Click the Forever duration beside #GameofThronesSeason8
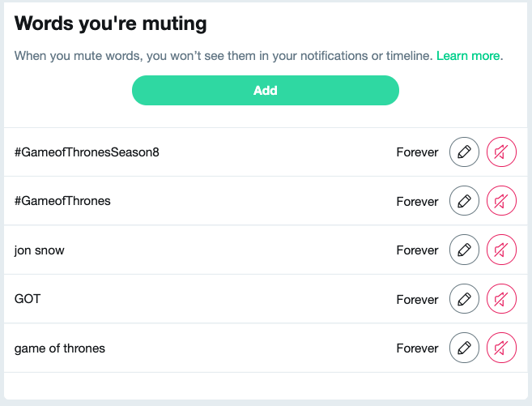 [x=417, y=152]
